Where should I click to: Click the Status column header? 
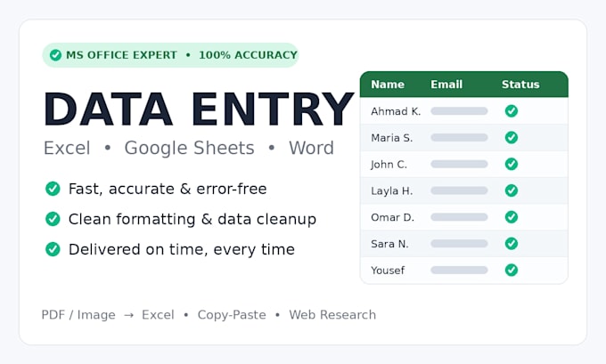[x=520, y=85]
